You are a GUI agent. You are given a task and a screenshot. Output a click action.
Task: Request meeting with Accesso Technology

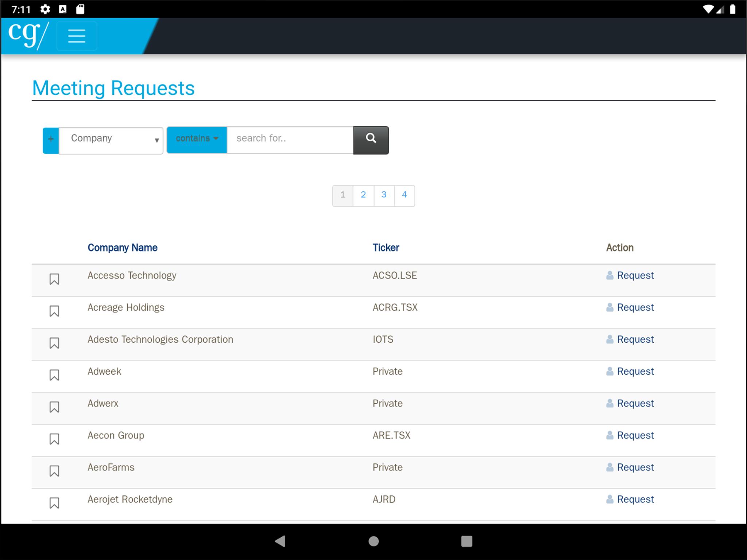pyautogui.click(x=630, y=275)
